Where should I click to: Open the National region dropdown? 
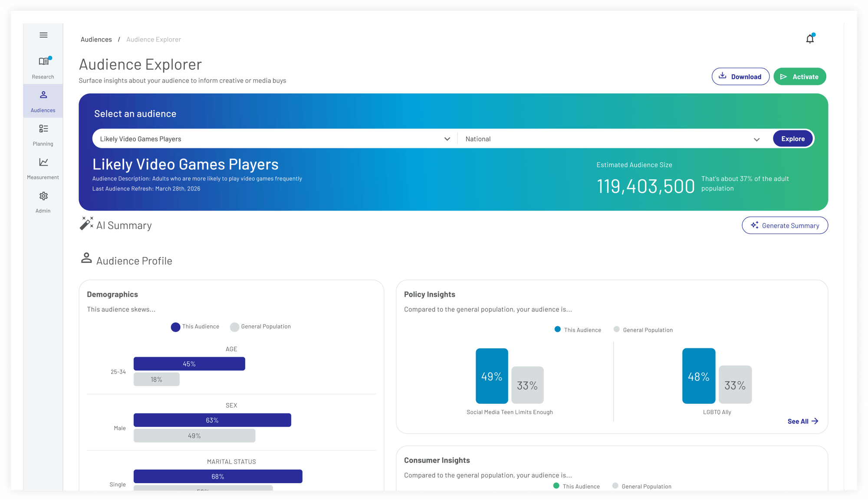tap(612, 139)
